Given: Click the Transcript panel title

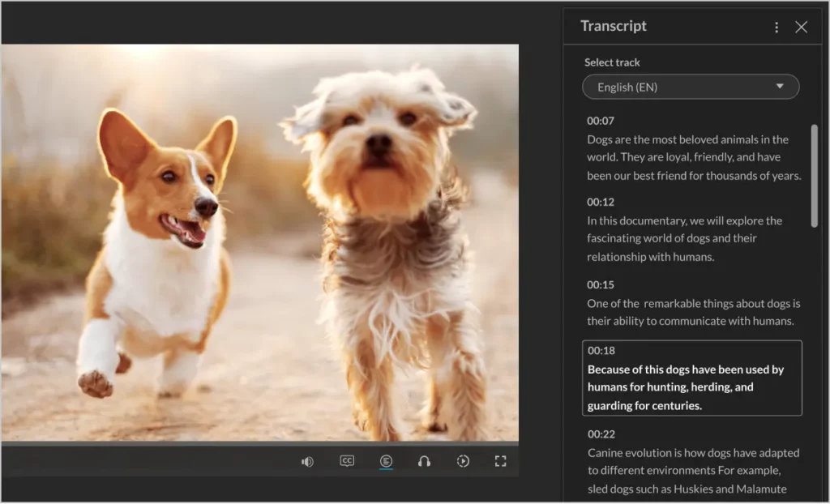Looking at the screenshot, I should tap(614, 26).
